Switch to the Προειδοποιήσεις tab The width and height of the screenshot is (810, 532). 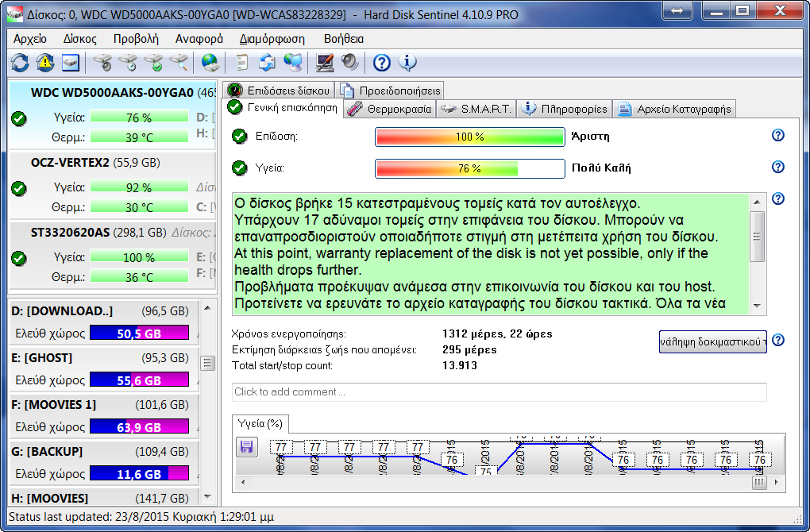click(x=391, y=91)
